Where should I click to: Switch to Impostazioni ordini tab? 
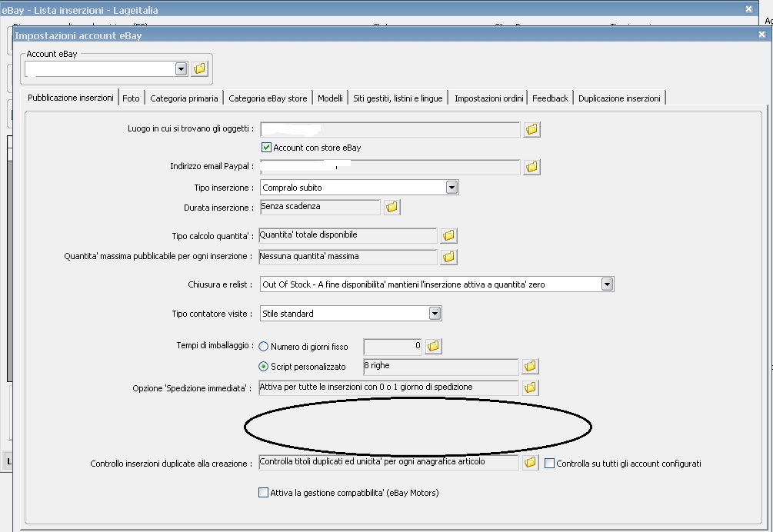[x=488, y=98]
